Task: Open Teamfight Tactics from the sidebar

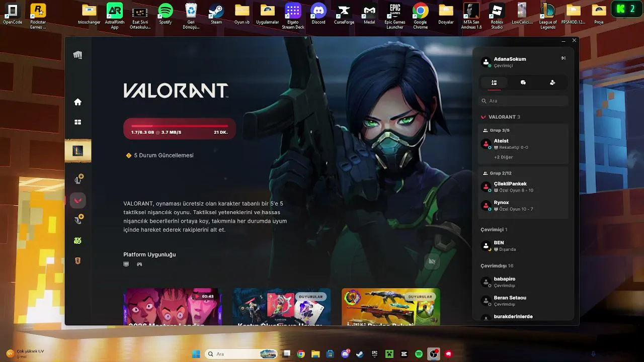Action: point(77,220)
